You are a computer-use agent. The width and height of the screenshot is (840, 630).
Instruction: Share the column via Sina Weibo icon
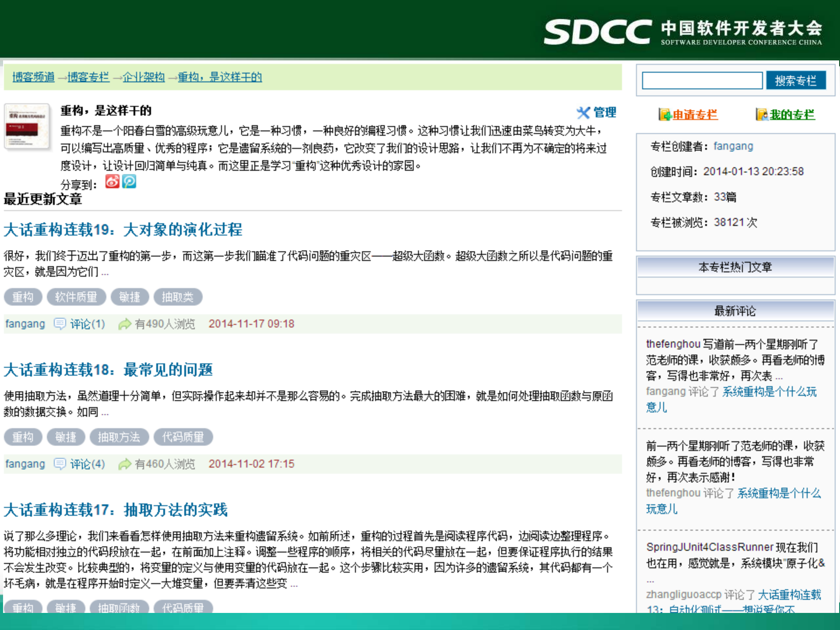112,181
